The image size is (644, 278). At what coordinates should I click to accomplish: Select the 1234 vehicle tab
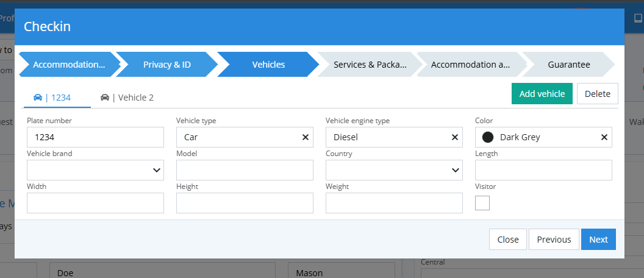(x=57, y=98)
